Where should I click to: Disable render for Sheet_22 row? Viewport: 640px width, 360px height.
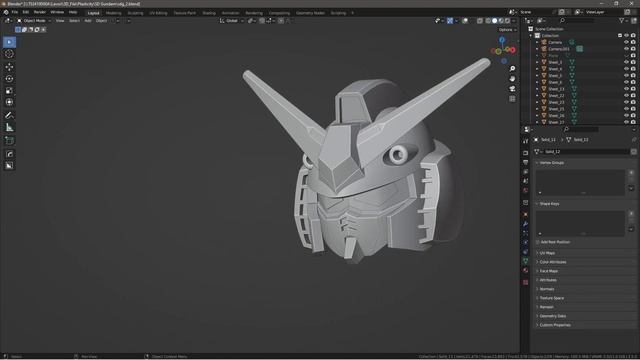(x=633, y=96)
